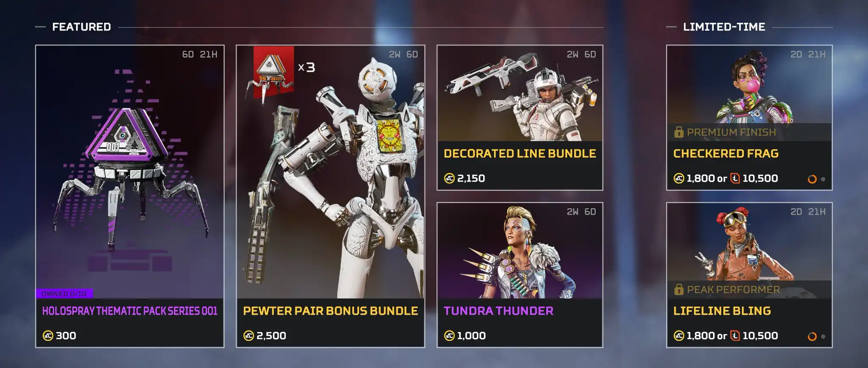Image resolution: width=868 pixels, height=368 pixels.
Task: Select the orange ring indicator on Lifeline Bling
Action: (812, 336)
